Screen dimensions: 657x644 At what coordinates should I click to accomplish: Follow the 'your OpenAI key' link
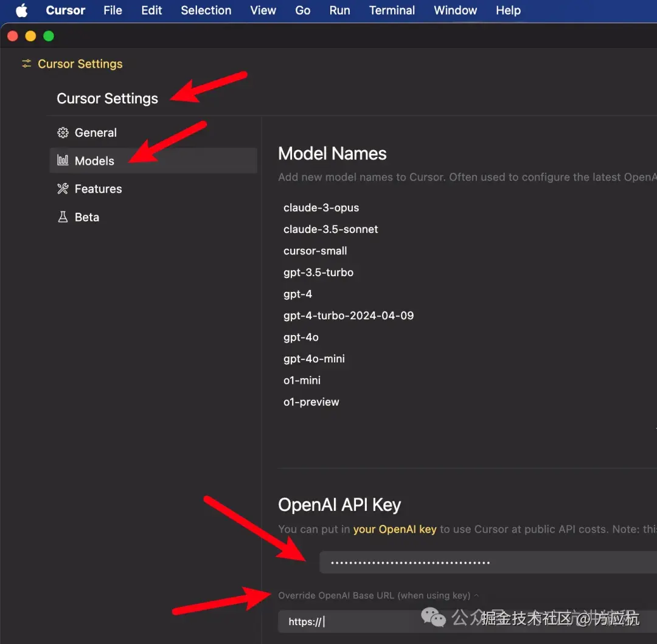coord(395,529)
